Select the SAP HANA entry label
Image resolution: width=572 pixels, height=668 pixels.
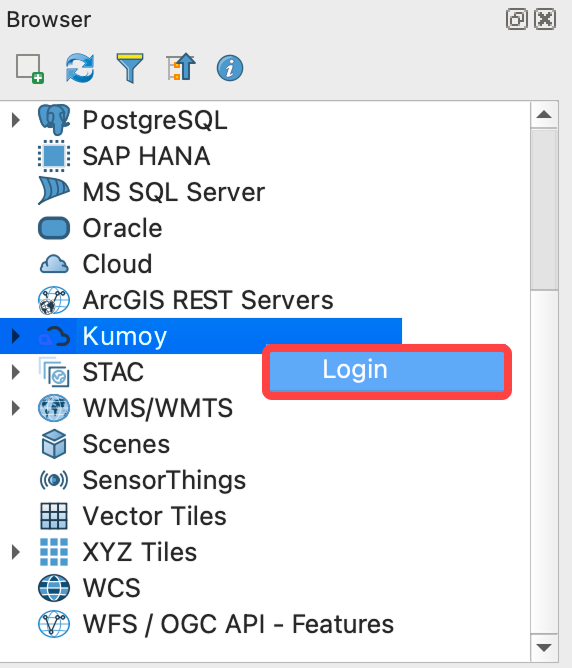146,156
